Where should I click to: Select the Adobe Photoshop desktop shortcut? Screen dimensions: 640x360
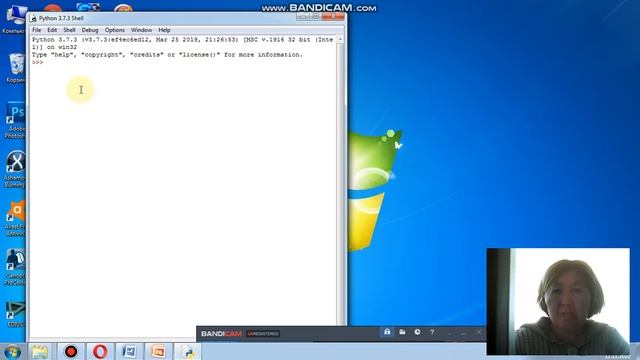click(x=15, y=120)
